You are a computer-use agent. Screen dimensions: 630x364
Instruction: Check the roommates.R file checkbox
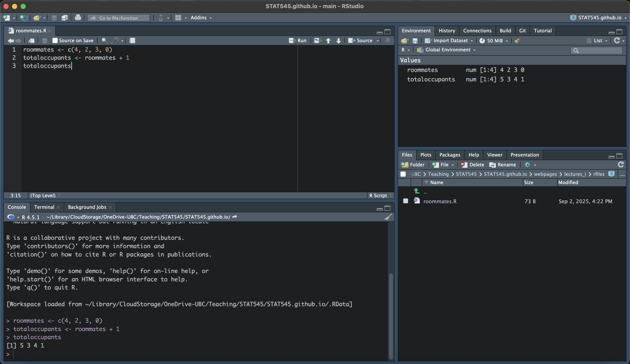pyautogui.click(x=405, y=201)
